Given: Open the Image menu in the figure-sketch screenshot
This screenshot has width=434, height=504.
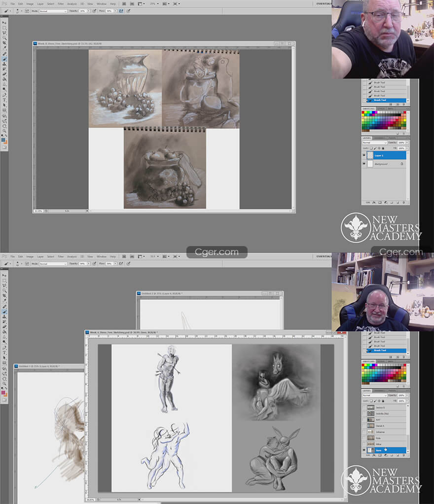Looking at the screenshot, I should click(x=30, y=256).
